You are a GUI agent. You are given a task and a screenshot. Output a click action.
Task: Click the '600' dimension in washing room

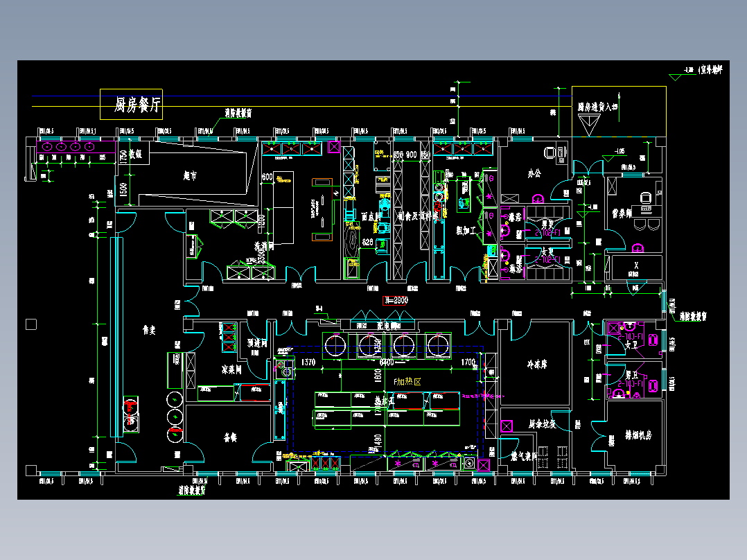(x=267, y=177)
